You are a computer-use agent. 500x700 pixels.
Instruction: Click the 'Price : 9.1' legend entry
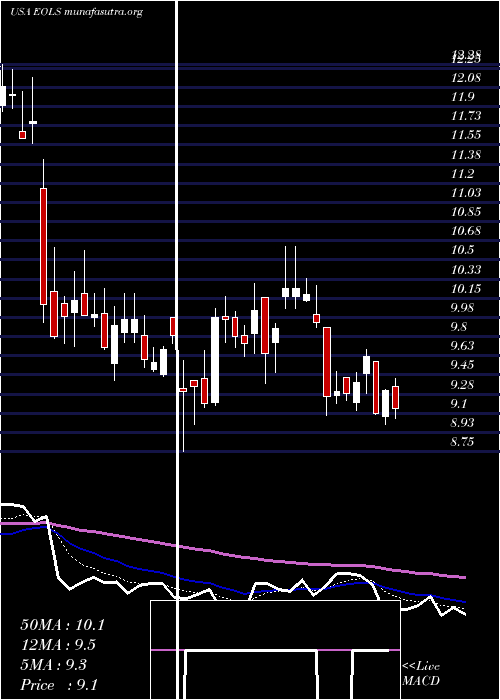point(58,685)
